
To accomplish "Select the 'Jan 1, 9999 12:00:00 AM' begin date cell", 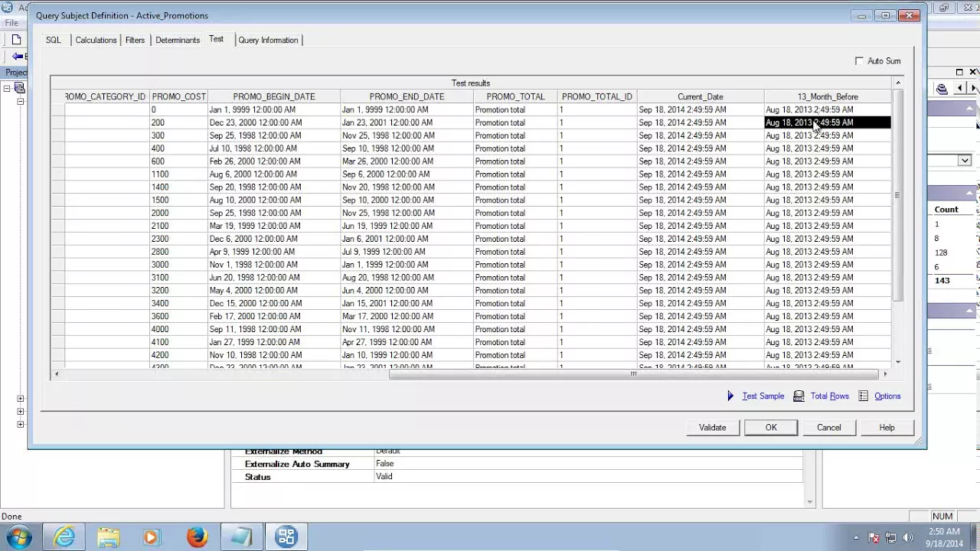I will [274, 109].
